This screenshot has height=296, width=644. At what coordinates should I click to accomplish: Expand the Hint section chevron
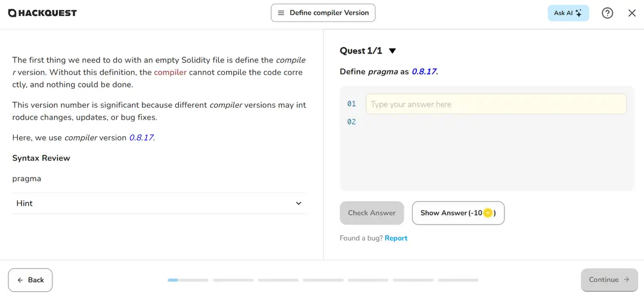[x=299, y=204]
